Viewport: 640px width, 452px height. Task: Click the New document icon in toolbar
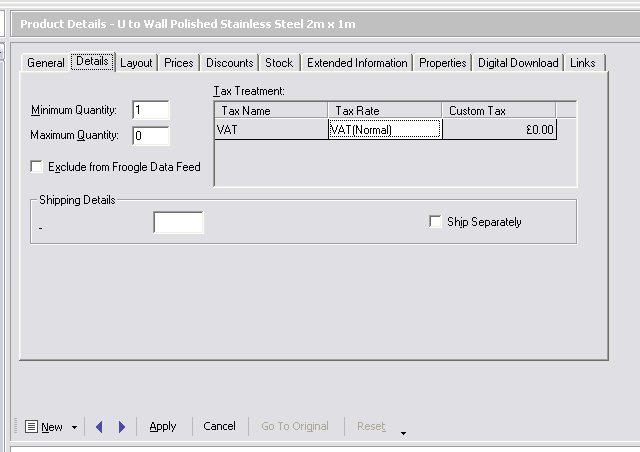click(32, 426)
